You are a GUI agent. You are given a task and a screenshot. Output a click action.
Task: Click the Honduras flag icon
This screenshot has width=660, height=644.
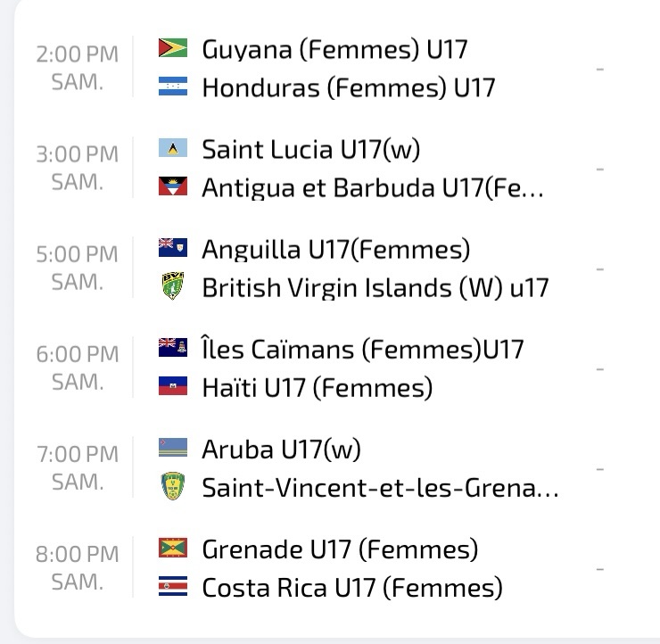click(x=172, y=87)
